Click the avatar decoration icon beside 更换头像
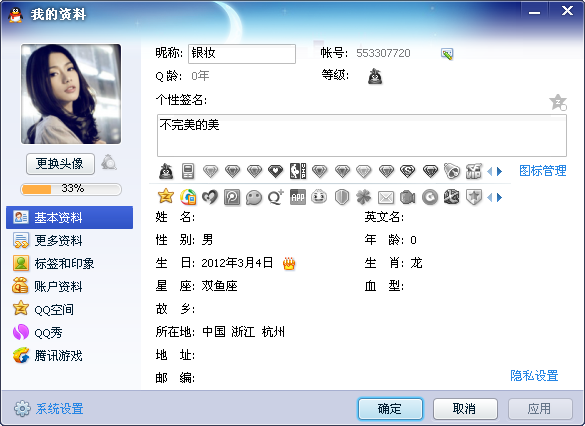Image resolution: width=585 pixels, height=426 pixels. pos(109,162)
